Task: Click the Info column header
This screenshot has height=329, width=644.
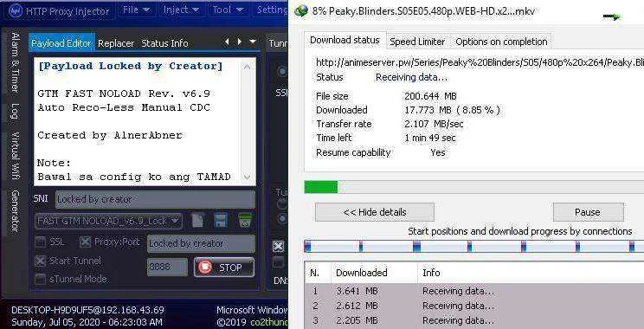Action: (x=531, y=273)
